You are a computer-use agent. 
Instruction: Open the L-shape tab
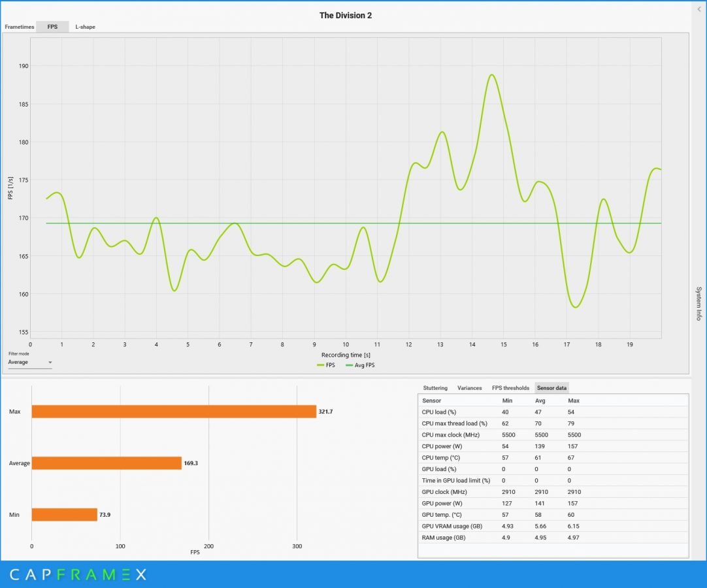85,27
